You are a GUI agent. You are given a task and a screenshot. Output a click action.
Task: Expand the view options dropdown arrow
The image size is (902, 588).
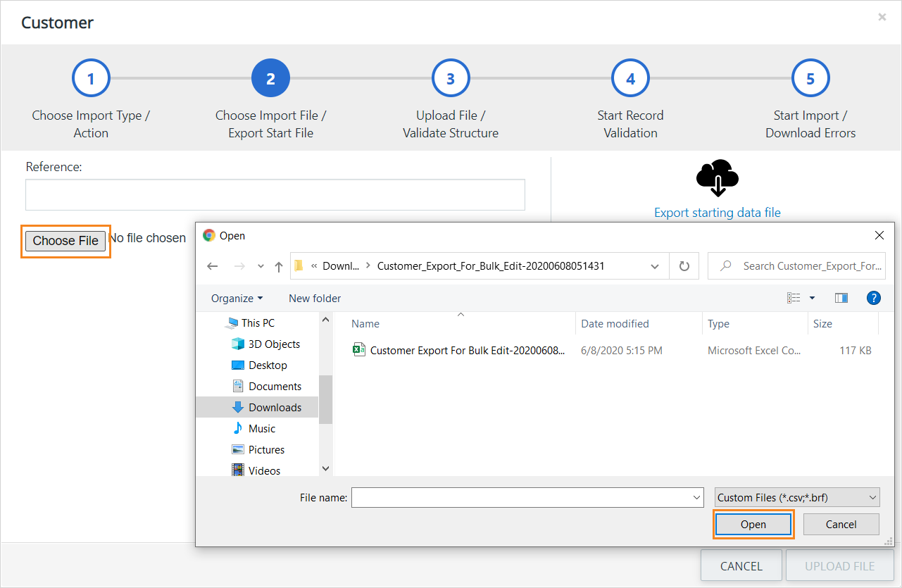812,298
